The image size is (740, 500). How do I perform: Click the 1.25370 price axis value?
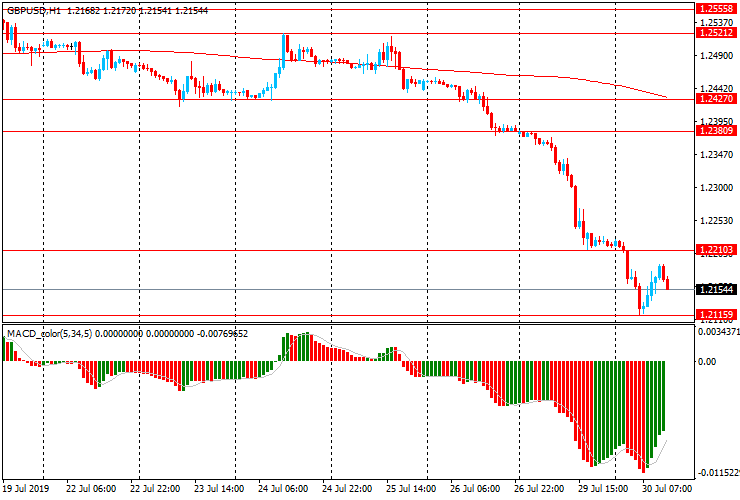tap(717, 22)
